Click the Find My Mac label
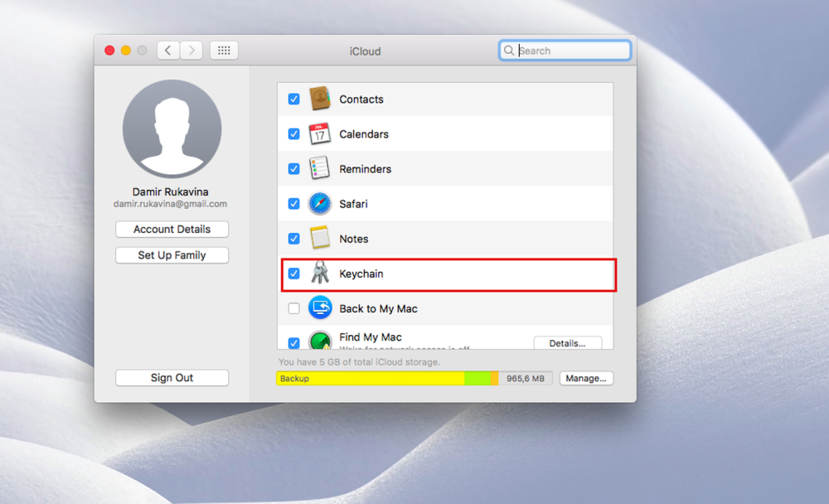829x504 pixels. pos(370,337)
